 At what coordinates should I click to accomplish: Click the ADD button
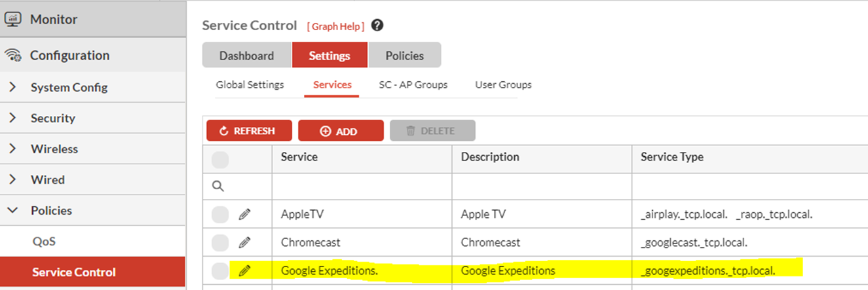pos(340,131)
